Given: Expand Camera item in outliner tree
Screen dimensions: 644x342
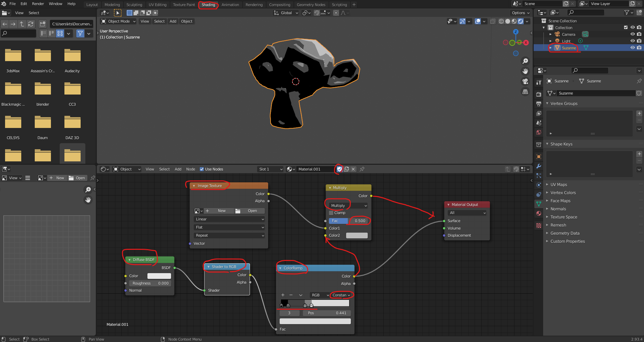Looking at the screenshot, I should (x=550, y=34).
